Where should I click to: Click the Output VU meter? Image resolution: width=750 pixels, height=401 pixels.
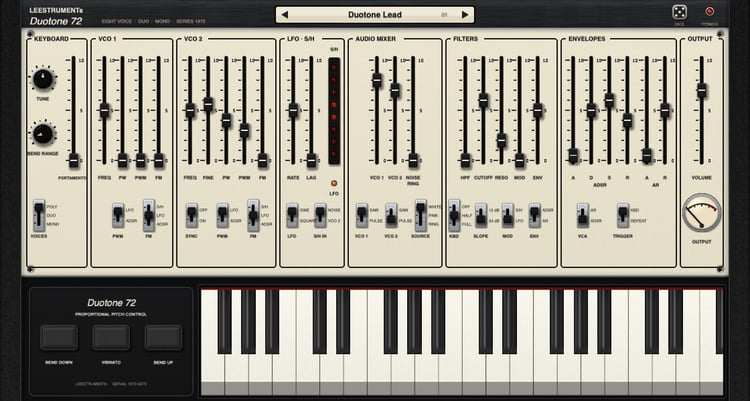click(x=702, y=213)
